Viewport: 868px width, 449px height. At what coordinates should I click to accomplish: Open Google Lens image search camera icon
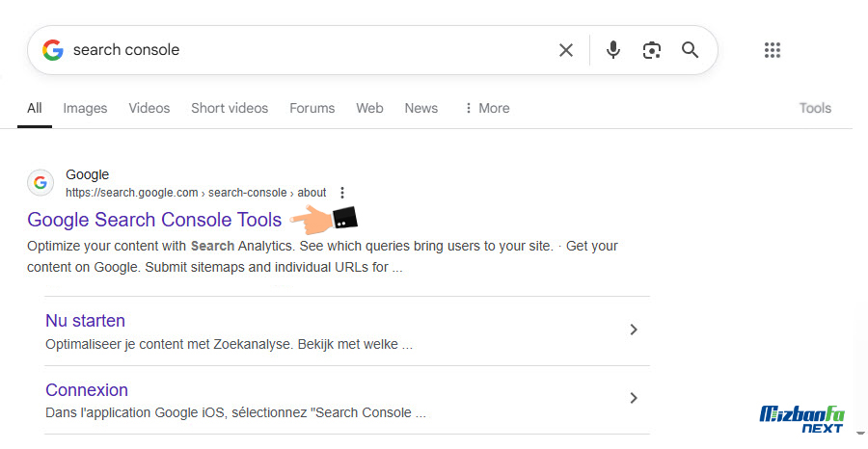click(652, 50)
